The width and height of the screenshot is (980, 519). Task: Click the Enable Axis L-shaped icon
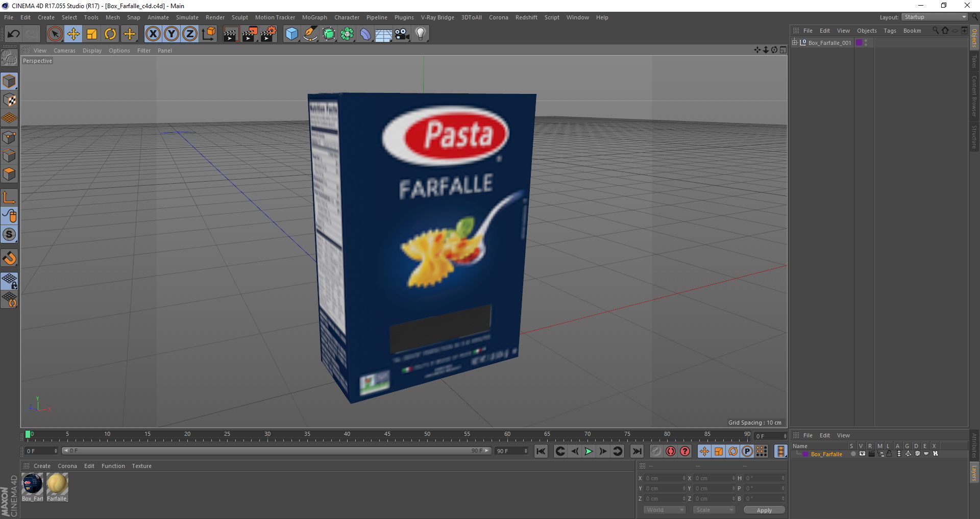point(9,197)
